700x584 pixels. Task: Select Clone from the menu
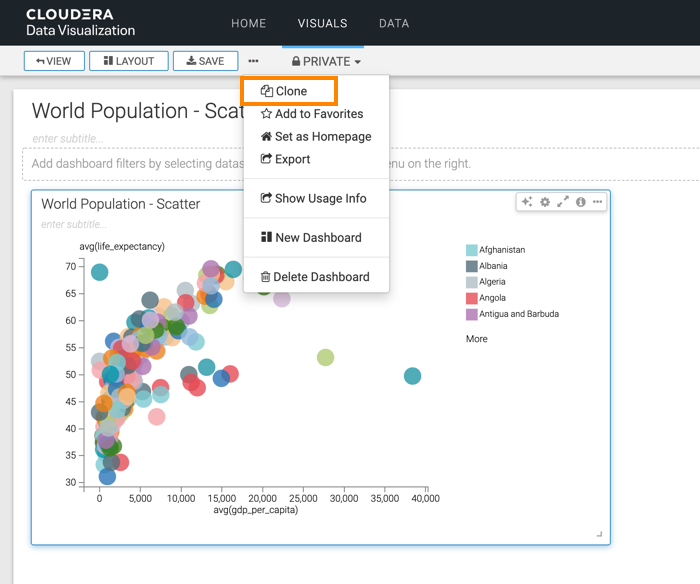[290, 91]
